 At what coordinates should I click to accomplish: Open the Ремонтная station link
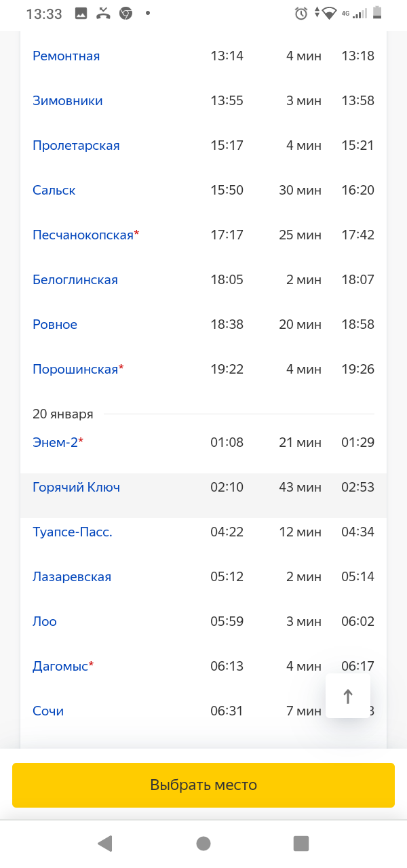click(x=66, y=56)
